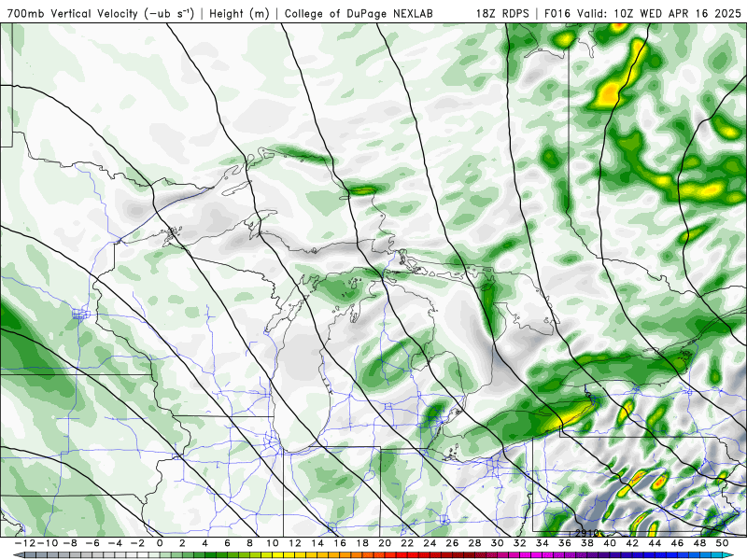Click the '4' value on the color scale
The height and width of the screenshot is (560, 747).
[204, 543]
